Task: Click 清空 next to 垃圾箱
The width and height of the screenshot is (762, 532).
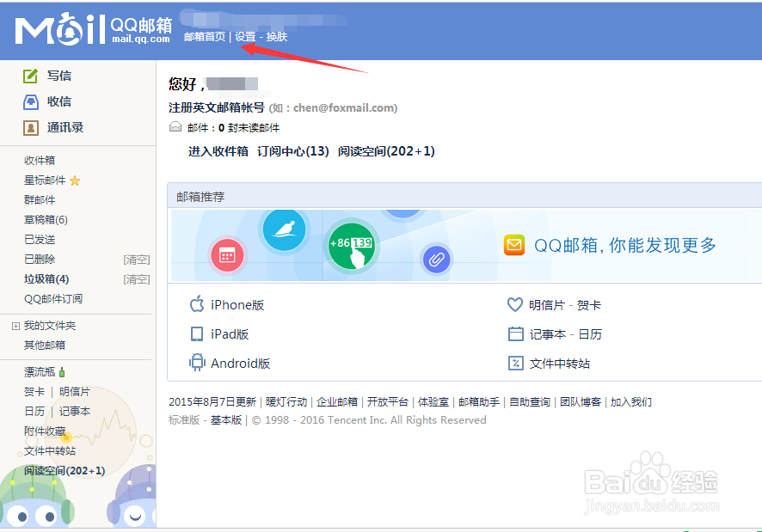Action: [x=137, y=278]
